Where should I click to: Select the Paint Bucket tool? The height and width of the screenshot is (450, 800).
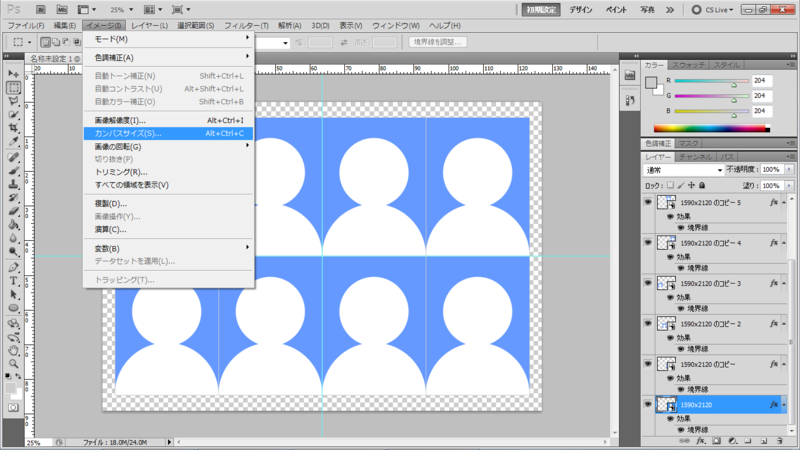[13, 224]
